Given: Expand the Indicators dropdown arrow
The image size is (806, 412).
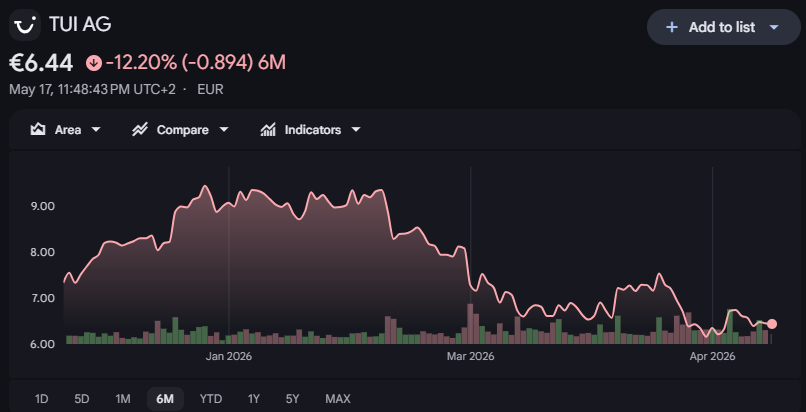Looking at the screenshot, I should (356, 130).
